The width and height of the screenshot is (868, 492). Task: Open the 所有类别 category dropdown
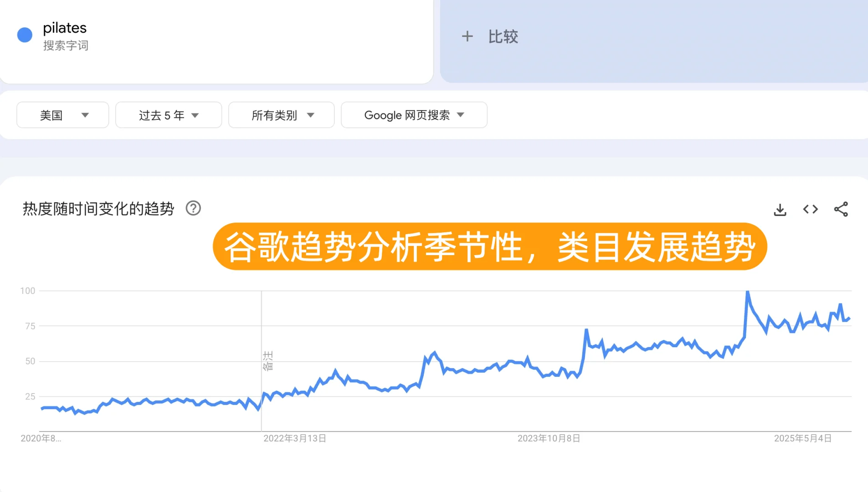pos(281,115)
